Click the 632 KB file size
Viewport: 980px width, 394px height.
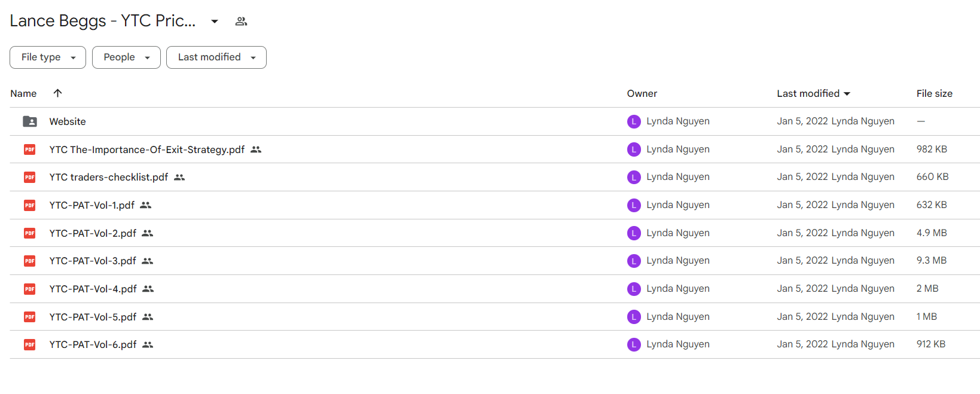[932, 205]
